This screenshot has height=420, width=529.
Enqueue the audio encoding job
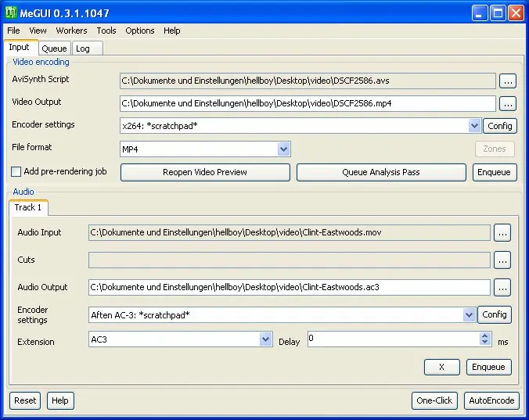[488, 367]
